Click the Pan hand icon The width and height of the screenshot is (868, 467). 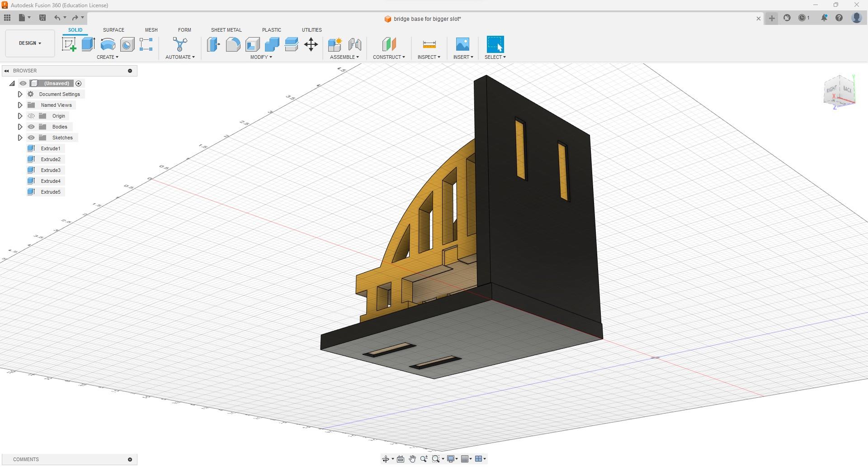(x=412, y=459)
